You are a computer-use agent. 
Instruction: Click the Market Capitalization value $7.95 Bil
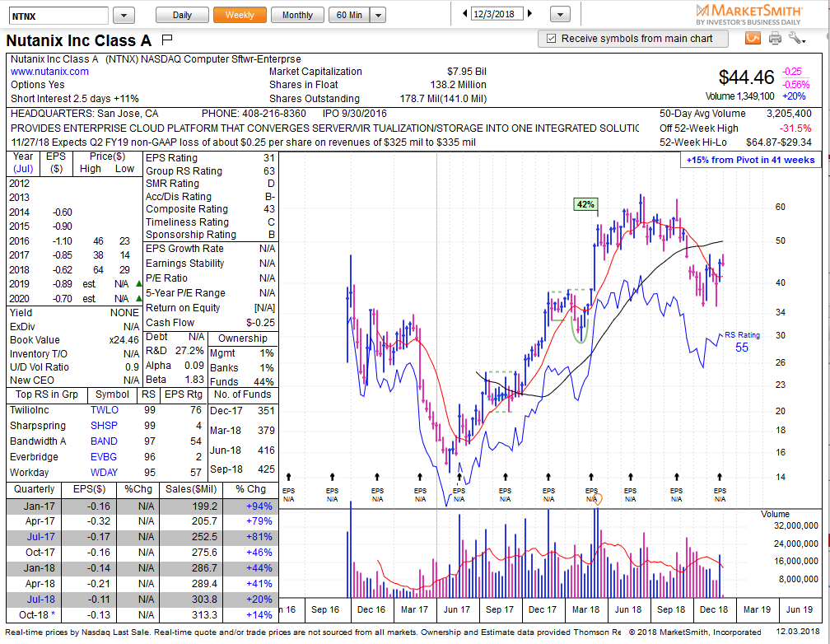click(x=467, y=72)
